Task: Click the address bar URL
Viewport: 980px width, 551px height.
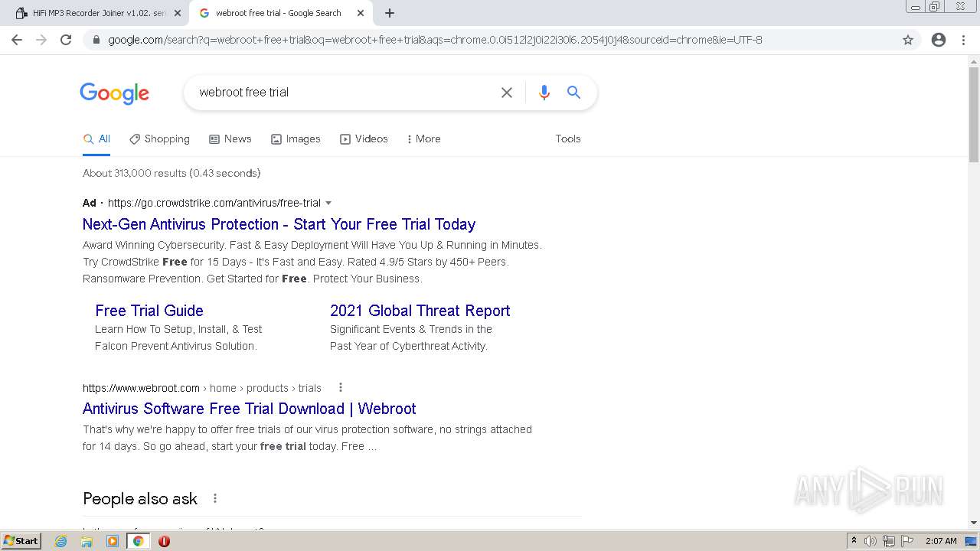Action: 435,40
